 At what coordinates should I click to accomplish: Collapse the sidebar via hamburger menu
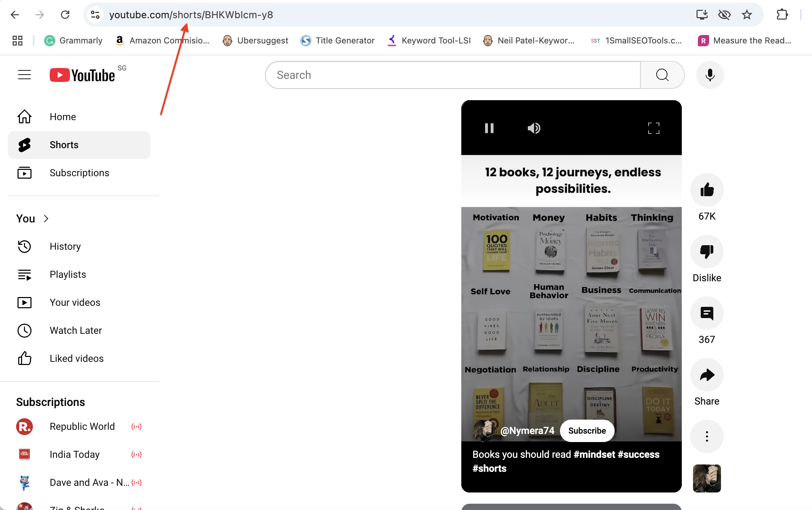(24, 75)
